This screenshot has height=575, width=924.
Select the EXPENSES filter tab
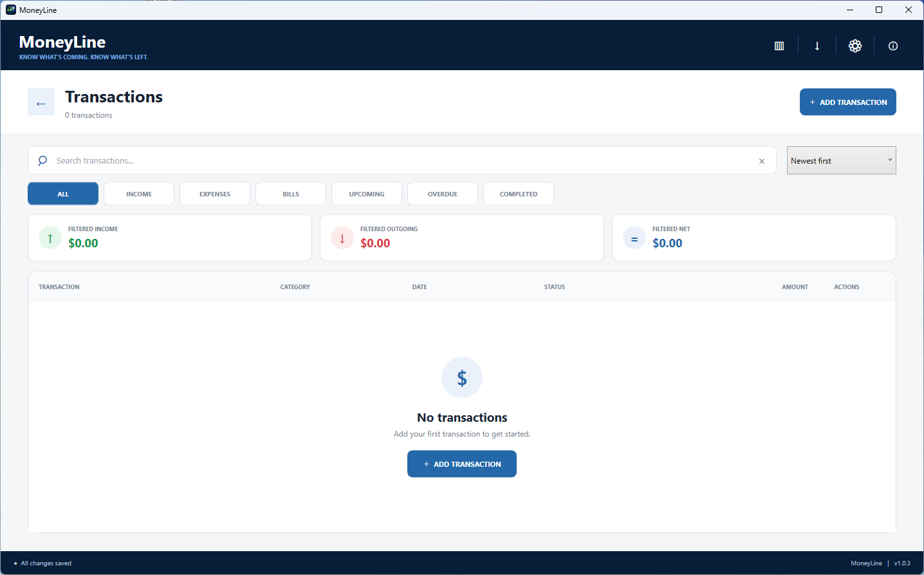point(215,194)
